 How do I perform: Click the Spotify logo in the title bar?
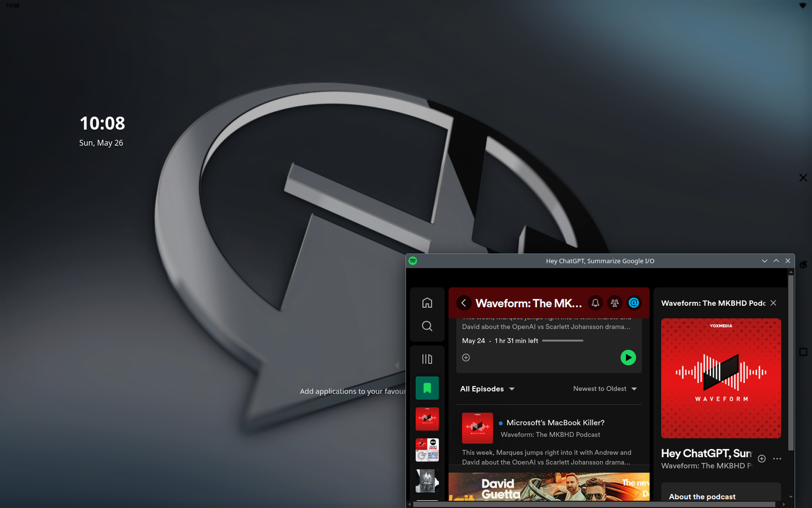413,261
